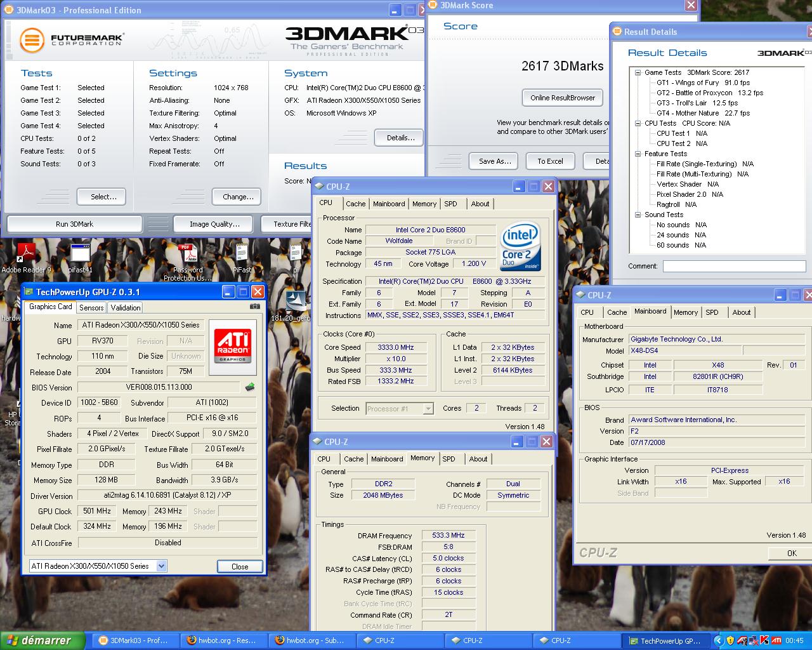Click the ATI Radeon logo in GPU-Z

point(233,345)
